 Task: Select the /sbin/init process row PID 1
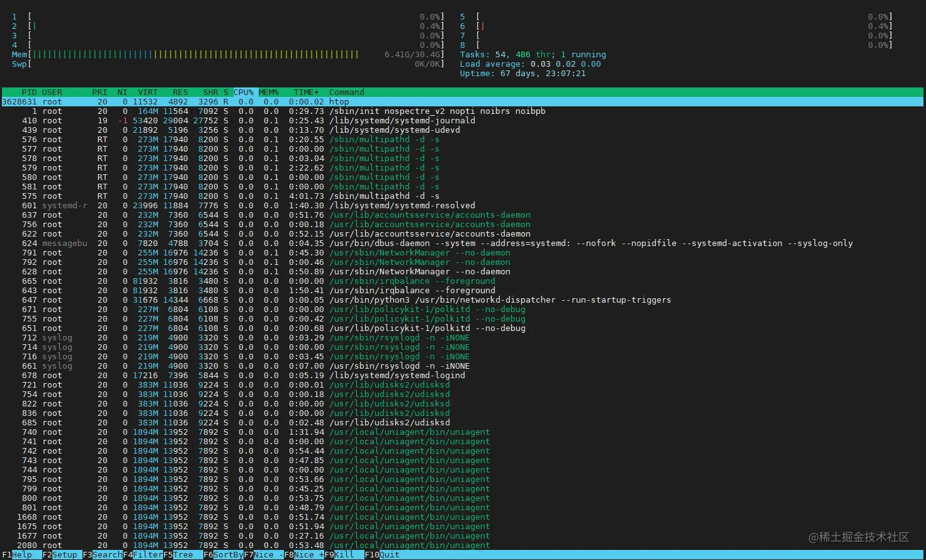click(x=463, y=111)
